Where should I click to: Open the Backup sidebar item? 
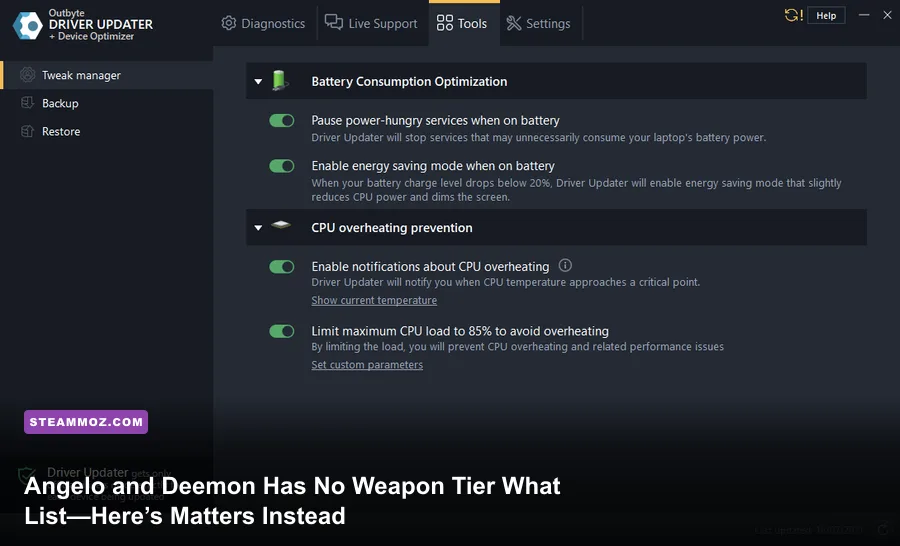pos(108,103)
